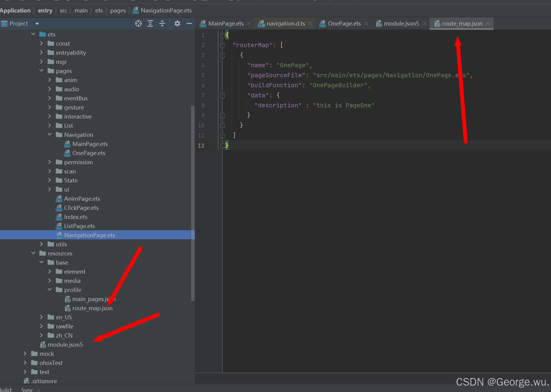Select the permission folder
The image size is (551, 392).
click(78, 162)
